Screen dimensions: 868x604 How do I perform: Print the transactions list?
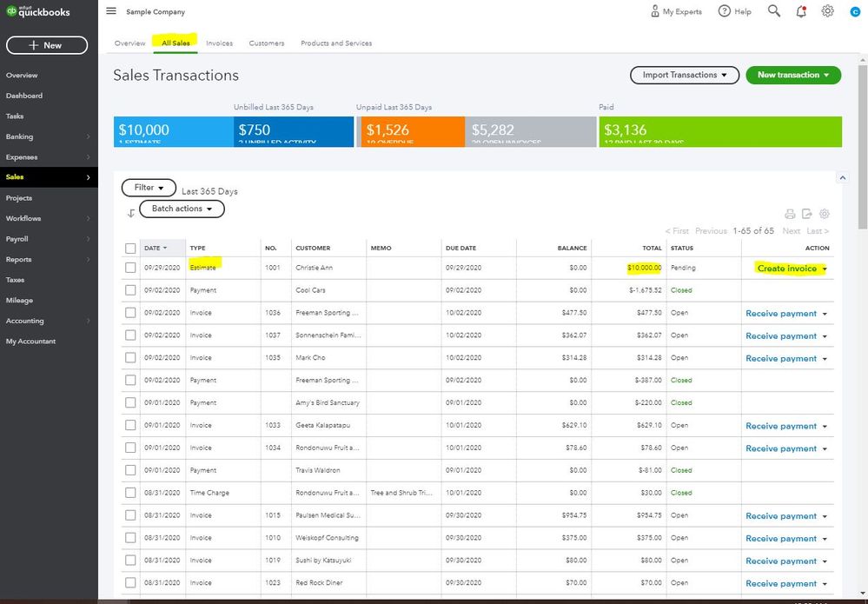790,214
